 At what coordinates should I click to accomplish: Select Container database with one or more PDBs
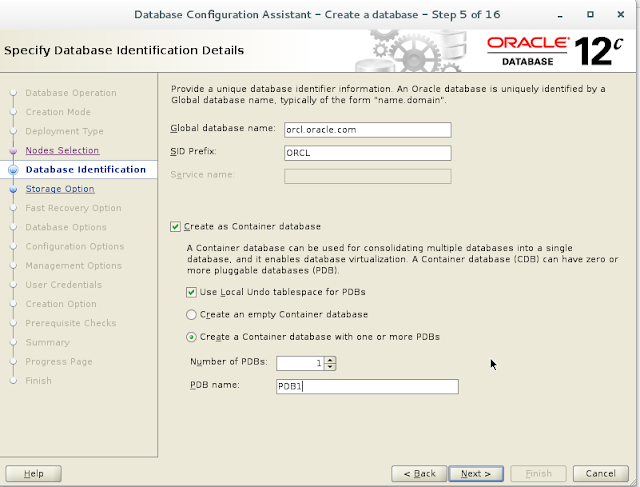(x=191, y=337)
